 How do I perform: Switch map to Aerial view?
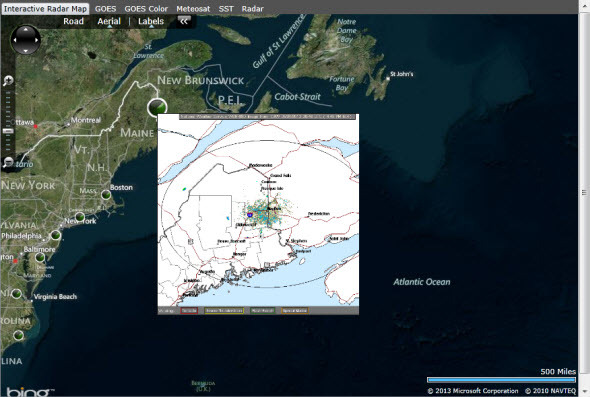[x=109, y=21]
